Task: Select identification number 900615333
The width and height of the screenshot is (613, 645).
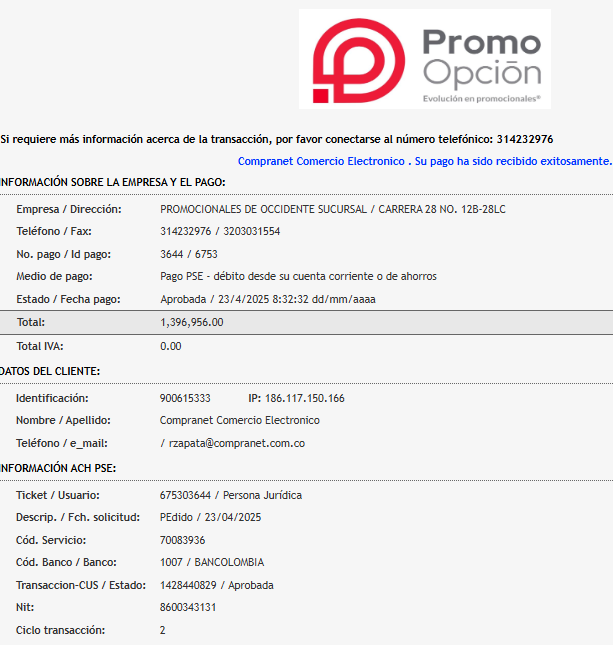Action: [185, 398]
